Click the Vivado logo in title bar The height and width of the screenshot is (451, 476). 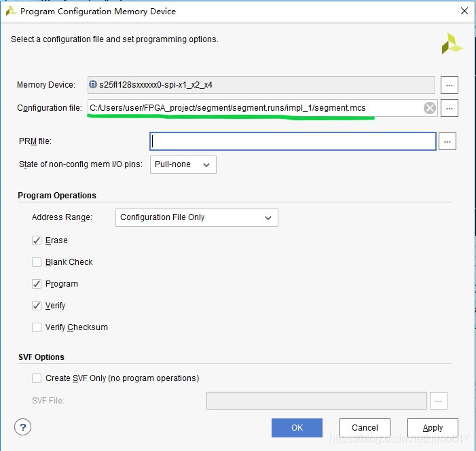pos(11,12)
